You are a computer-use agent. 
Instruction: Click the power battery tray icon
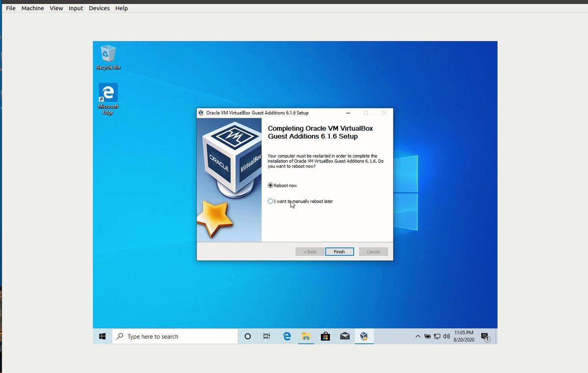(428, 336)
